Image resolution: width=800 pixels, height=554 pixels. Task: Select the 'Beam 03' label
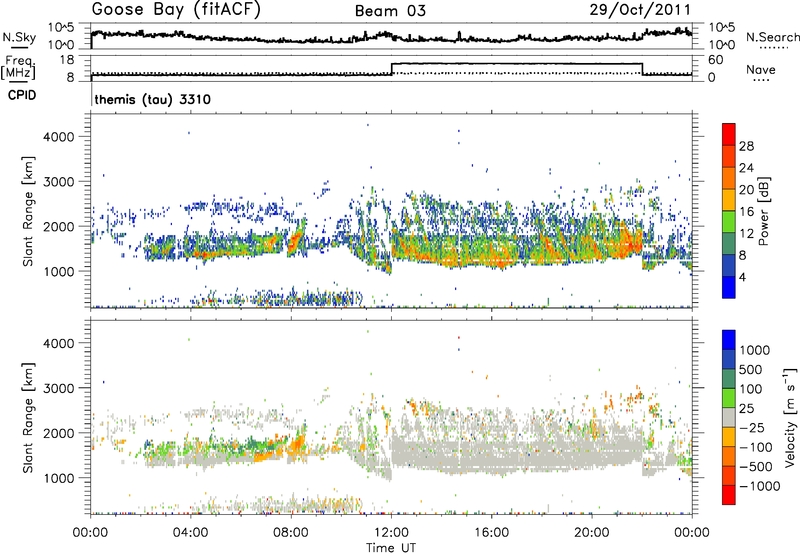tap(390, 11)
